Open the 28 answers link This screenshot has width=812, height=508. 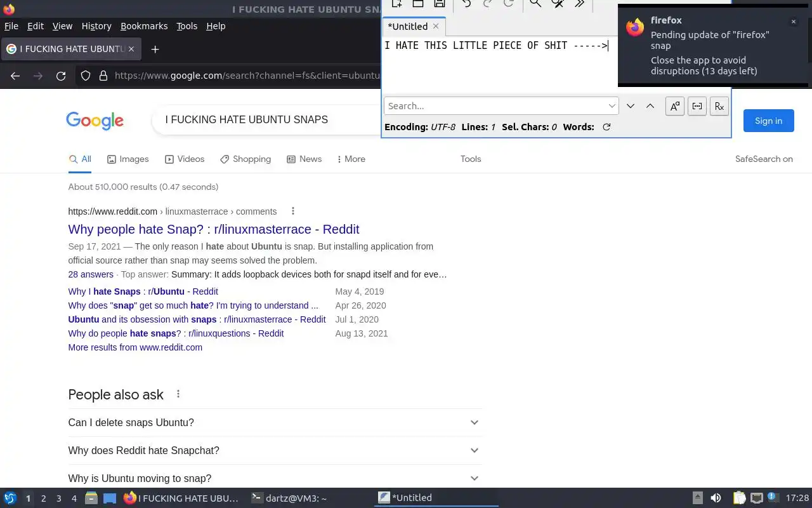tap(91, 274)
